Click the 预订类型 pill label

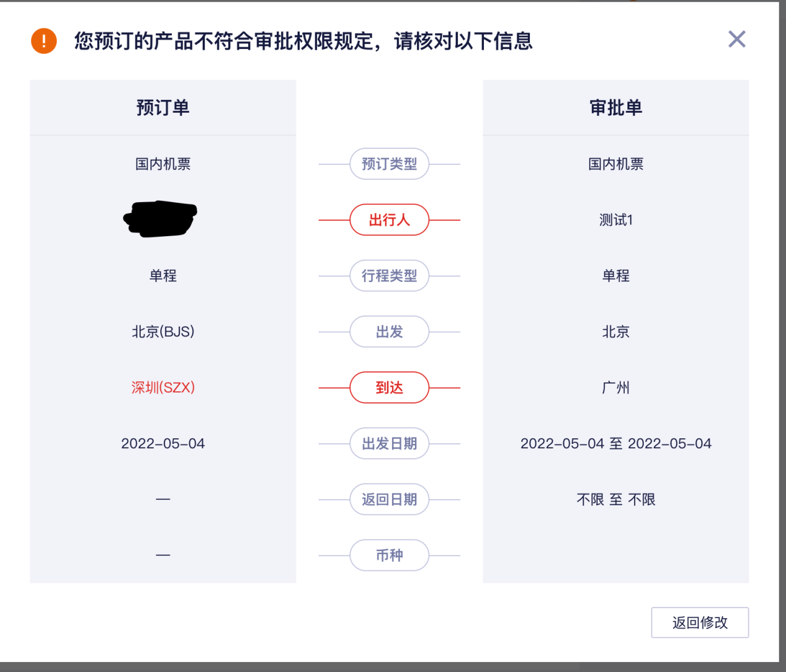390,164
